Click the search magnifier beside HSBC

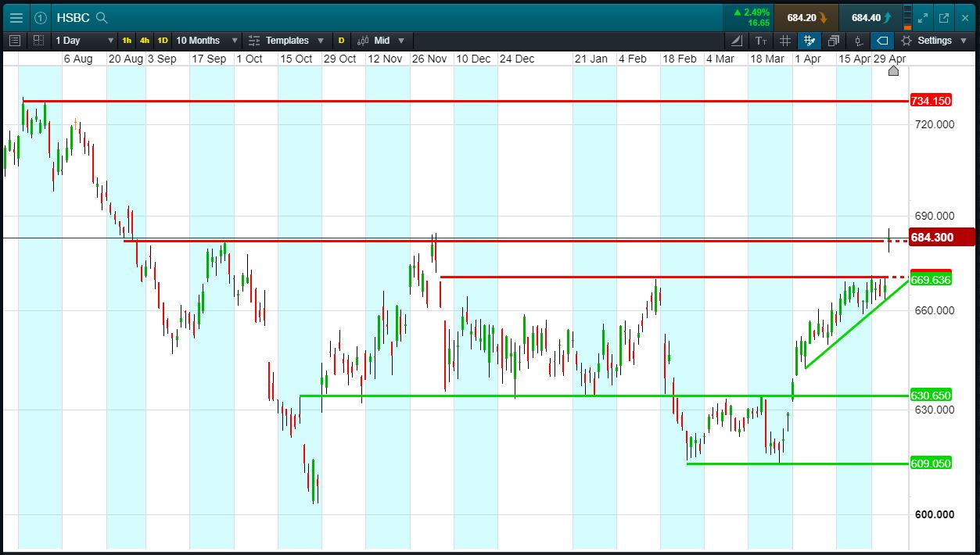[102, 17]
